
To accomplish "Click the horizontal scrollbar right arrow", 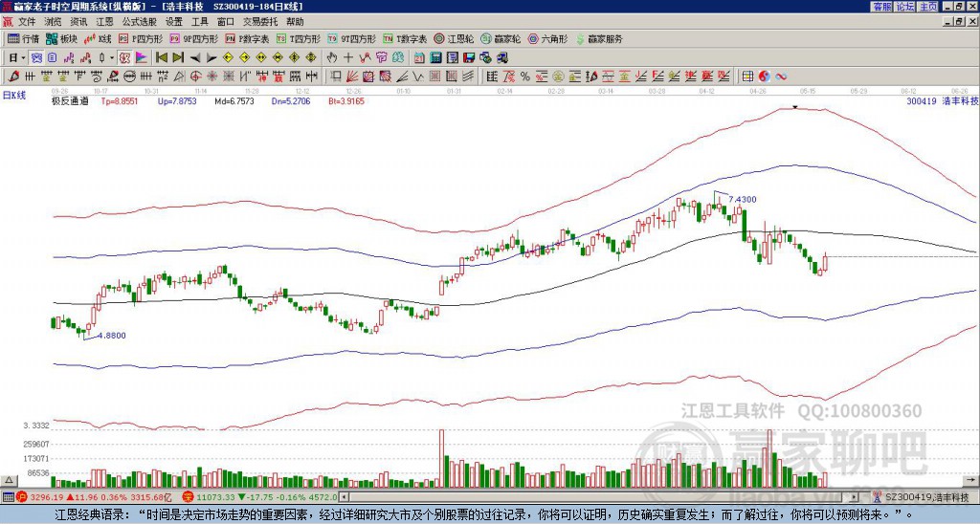I will tap(854, 497).
